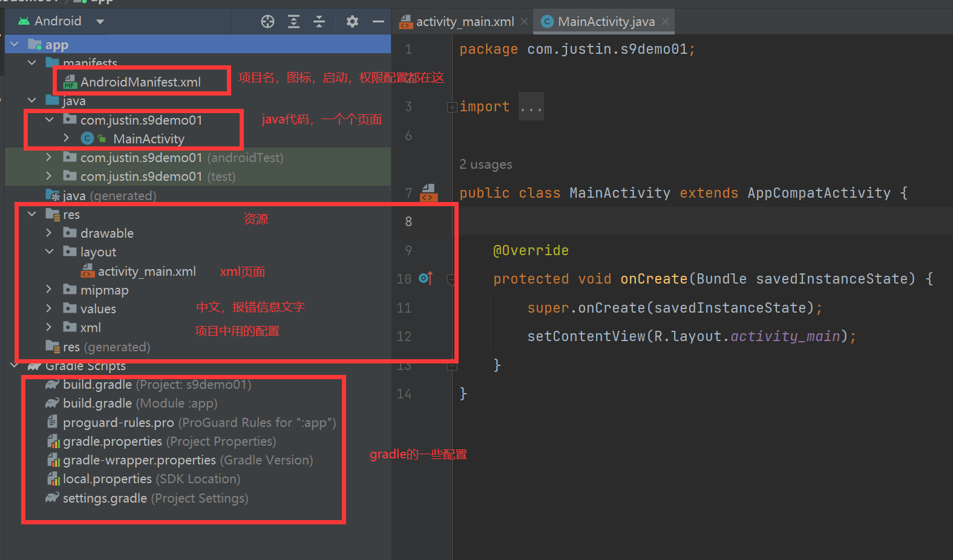Collapse com.justin.s9demo01 main package
Viewport: 953px width, 560px height.
tap(50, 120)
